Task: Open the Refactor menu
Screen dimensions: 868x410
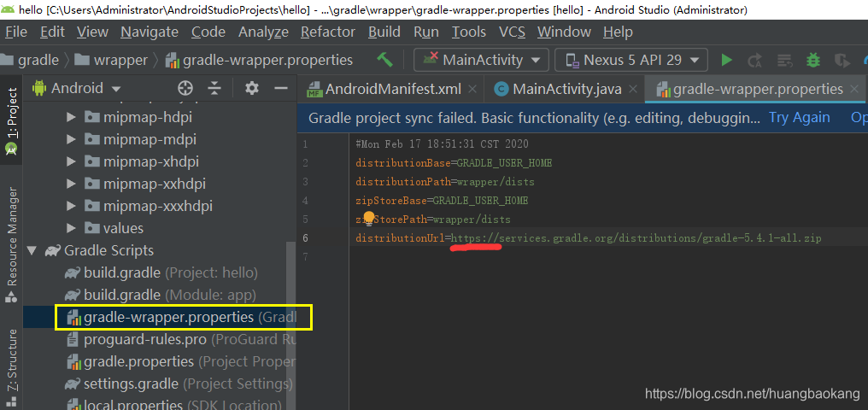Action: (328, 32)
